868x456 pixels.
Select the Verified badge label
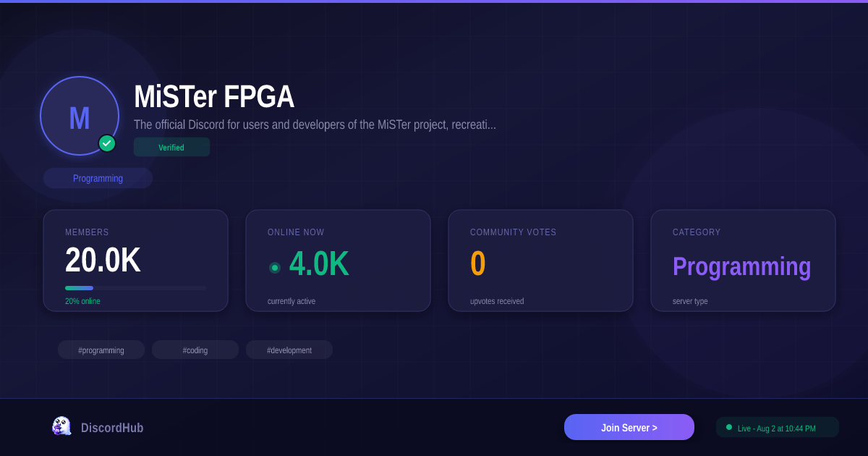point(171,147)
